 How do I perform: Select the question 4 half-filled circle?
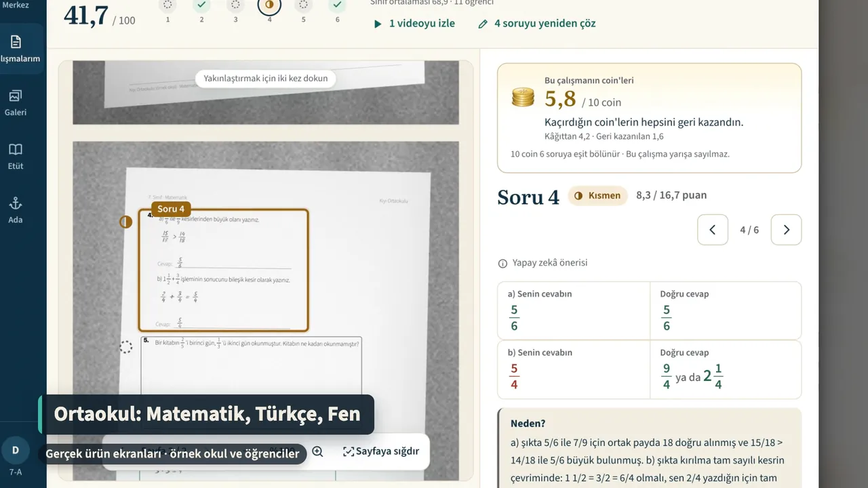tap(269, 5)
